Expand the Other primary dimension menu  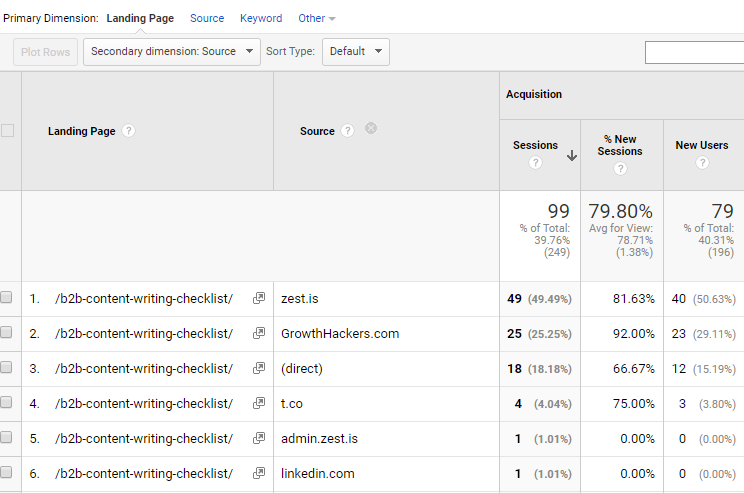317,18
